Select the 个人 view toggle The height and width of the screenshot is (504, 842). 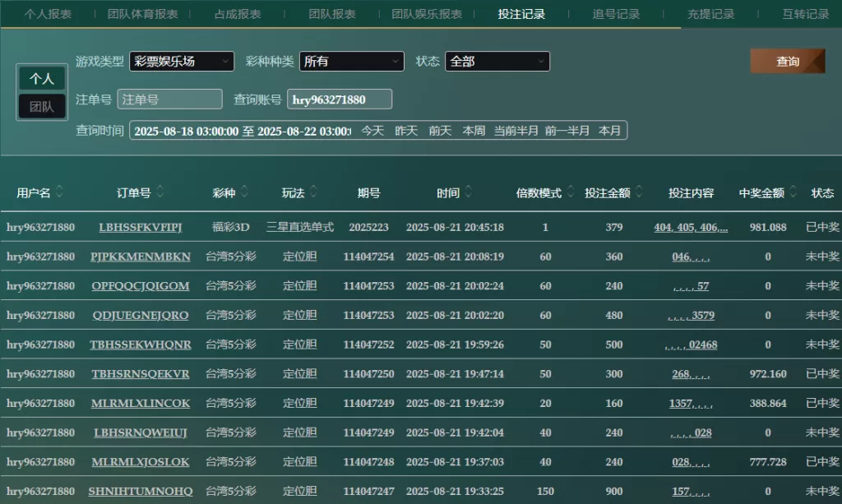click(42, 79)
